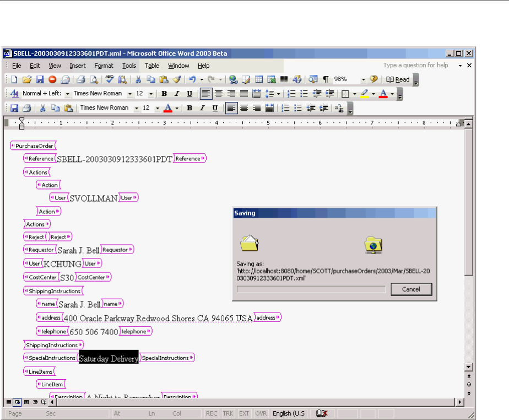Open the Table menu
509x420 pixels.
(x=152, y=66)
